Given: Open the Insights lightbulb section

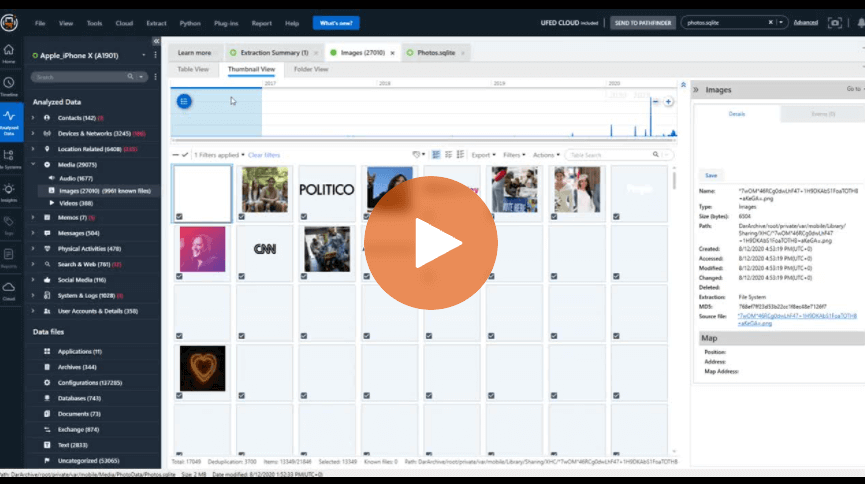Looking at the screenshot, I should point(9,192).
